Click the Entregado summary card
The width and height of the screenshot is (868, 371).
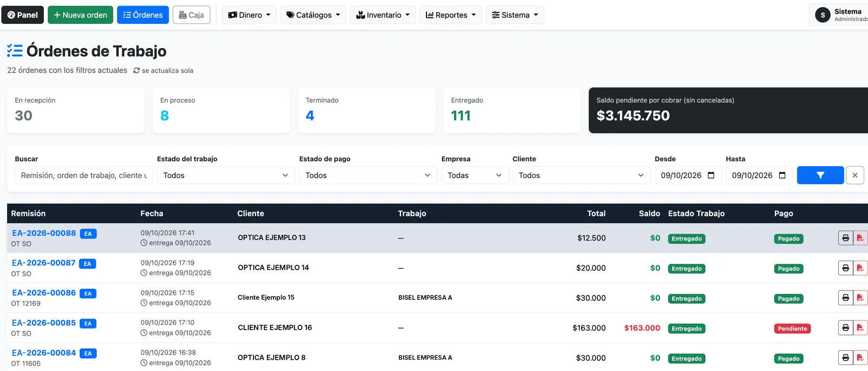pos(512,110)
